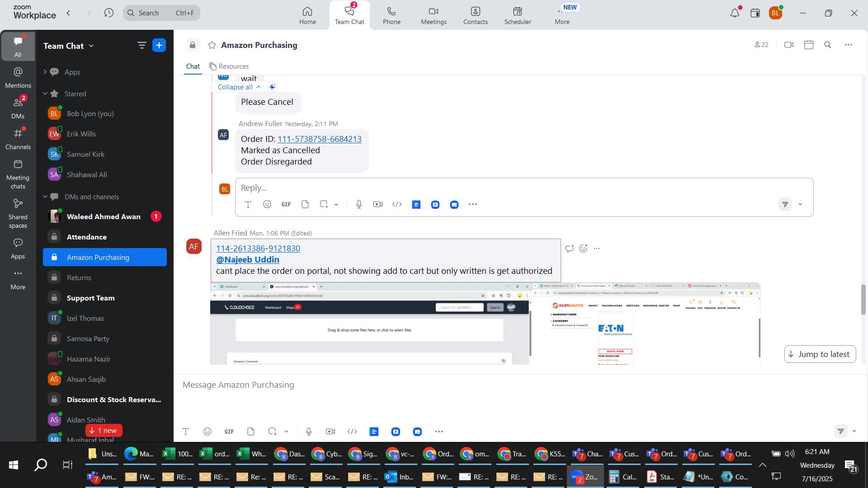Image resolution: width=868 pixels, height=488 pixels.
Task: Open the Meetings tab
Action: (x=434, y=15)
